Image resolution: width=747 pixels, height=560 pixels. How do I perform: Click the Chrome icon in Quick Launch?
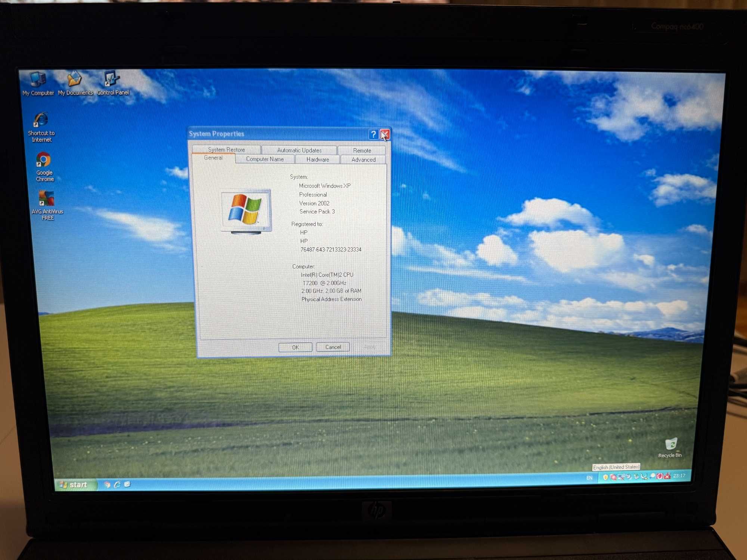(x=107, y=485)
